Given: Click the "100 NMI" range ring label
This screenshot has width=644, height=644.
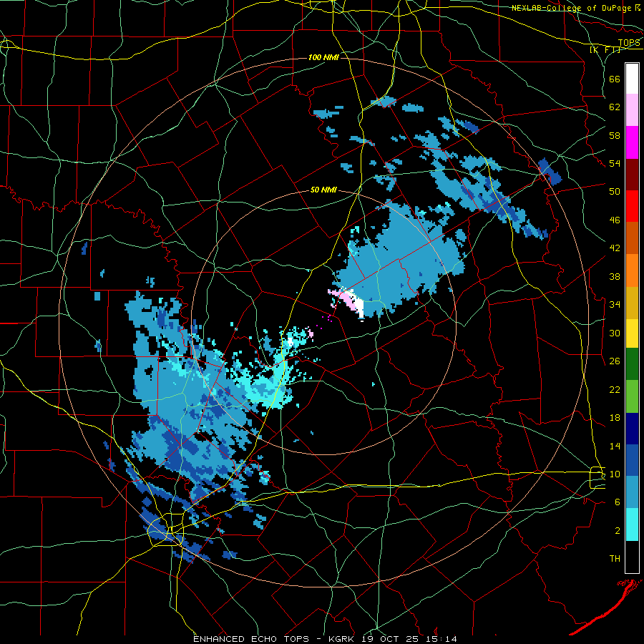Looking at the screenshot, I should (323, 57).
